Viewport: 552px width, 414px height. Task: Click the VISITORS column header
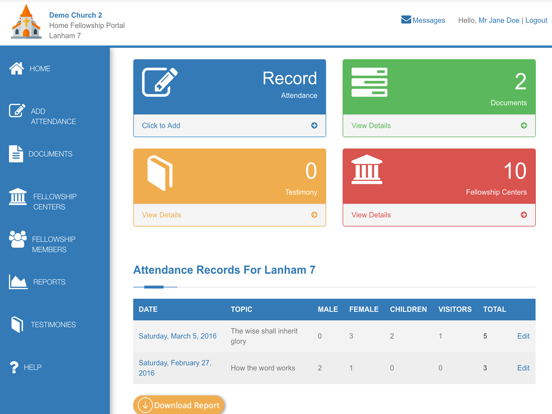point(455,309)
